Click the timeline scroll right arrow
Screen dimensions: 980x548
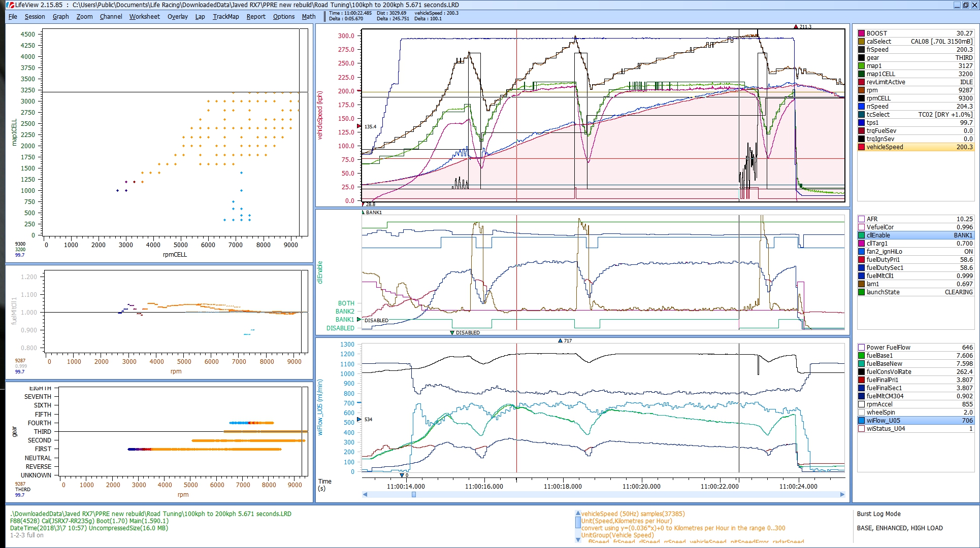pyautogui.click(x=842, y=494)
